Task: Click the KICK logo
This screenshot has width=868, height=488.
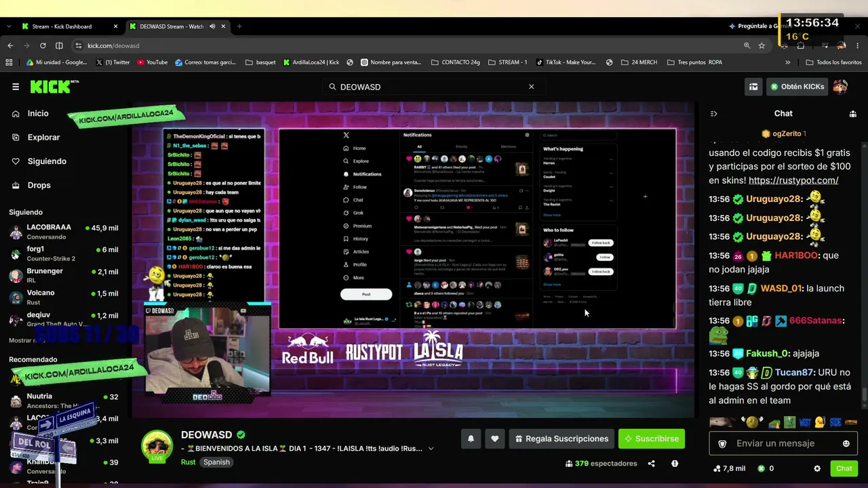Action: (54, 87)
